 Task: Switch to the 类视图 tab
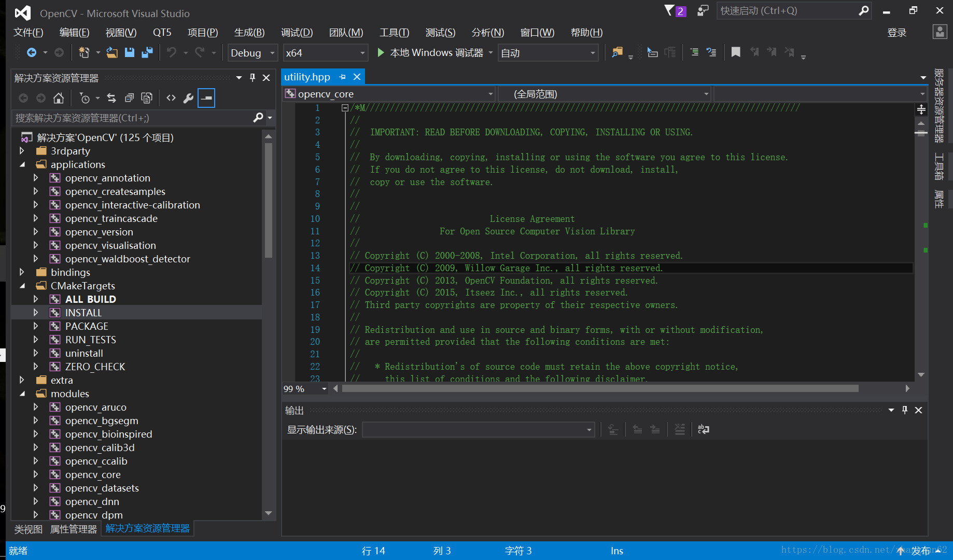(x=29, y=529)
